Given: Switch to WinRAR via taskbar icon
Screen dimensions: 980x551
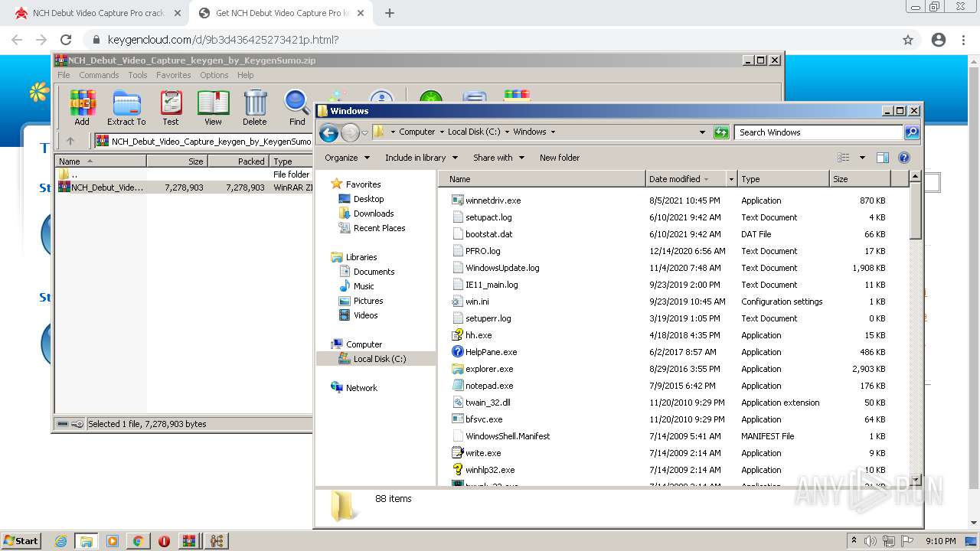Looking at the screenshot, I should click(x=188, y=541).
